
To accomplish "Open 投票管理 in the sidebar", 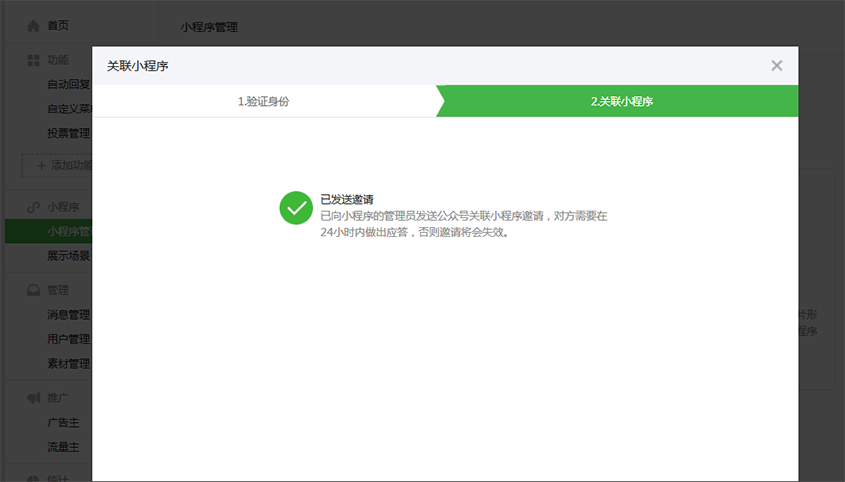I will (x=69, y=133).
